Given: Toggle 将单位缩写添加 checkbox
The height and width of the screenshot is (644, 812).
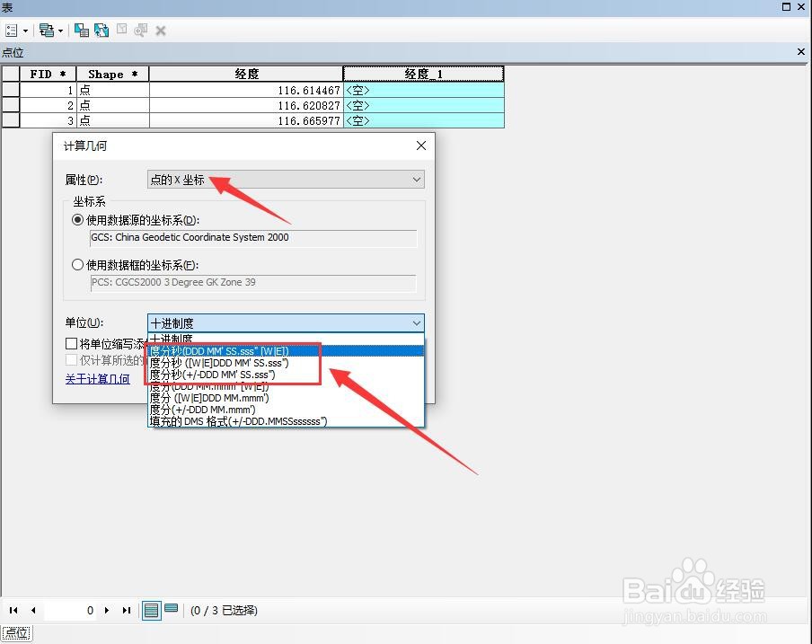Looking at the screenshot, I should 72,344.
